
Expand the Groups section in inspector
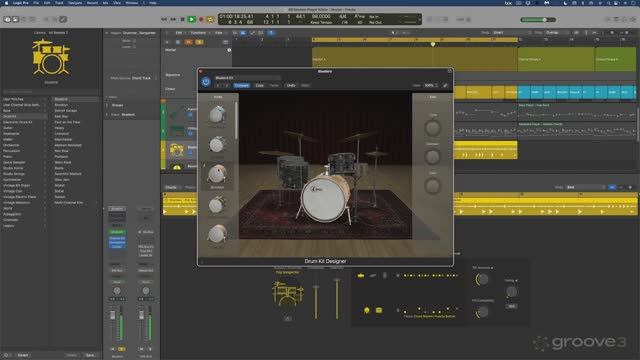click(x=107, y=105)
